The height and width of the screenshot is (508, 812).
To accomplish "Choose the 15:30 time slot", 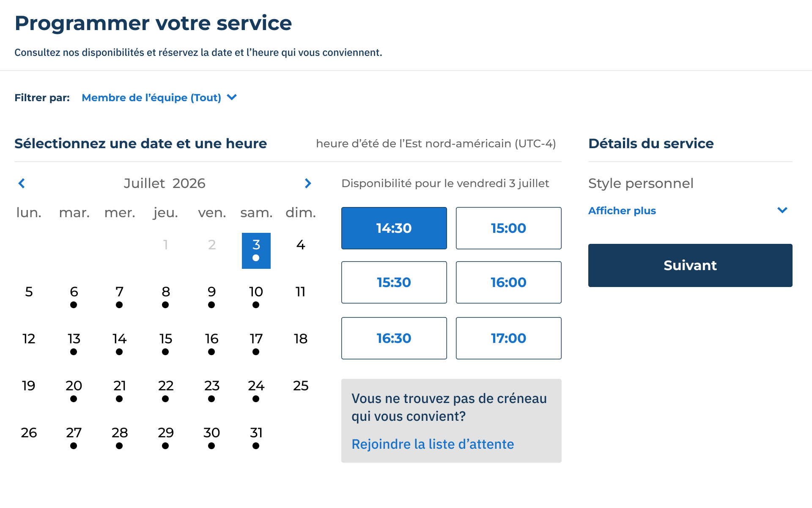I will pyautogui.click(x=394, y=282).
